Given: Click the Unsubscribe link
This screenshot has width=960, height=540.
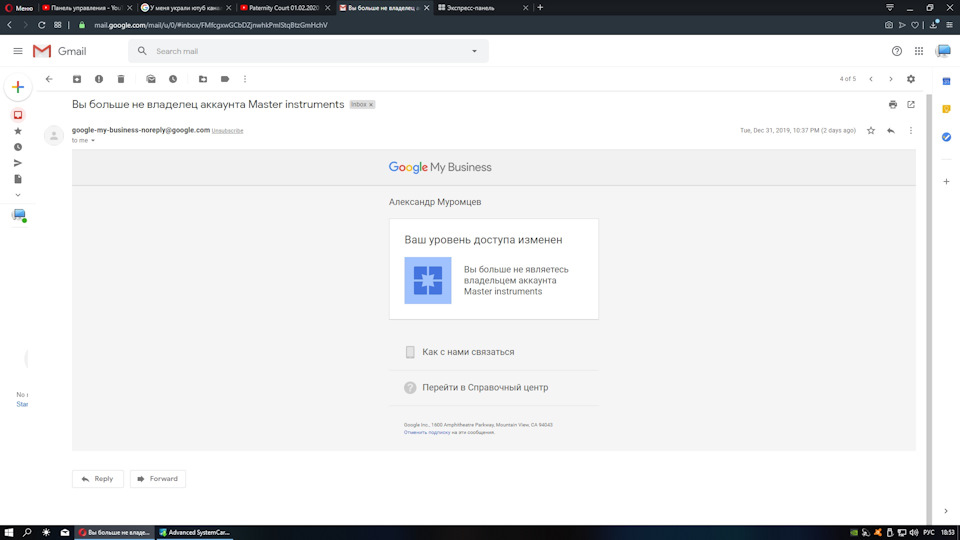Looking at the screenshot, I should click(227, 131).
